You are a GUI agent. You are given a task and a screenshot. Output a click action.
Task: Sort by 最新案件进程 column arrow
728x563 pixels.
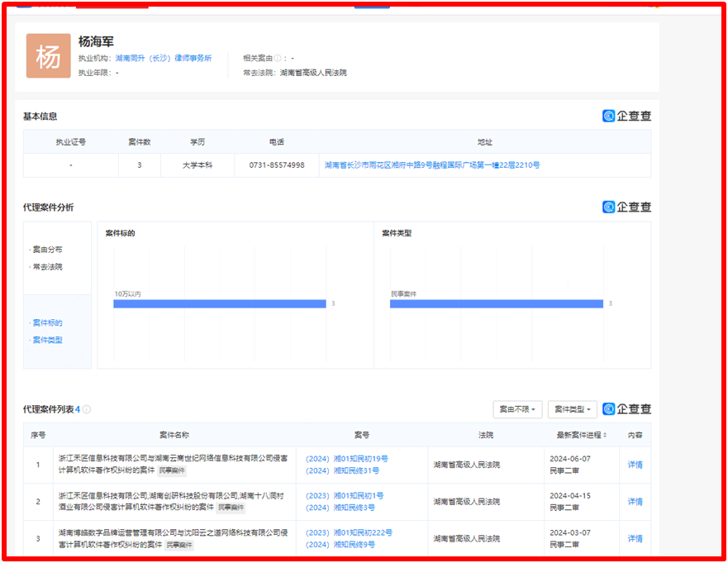coord(606,435)
